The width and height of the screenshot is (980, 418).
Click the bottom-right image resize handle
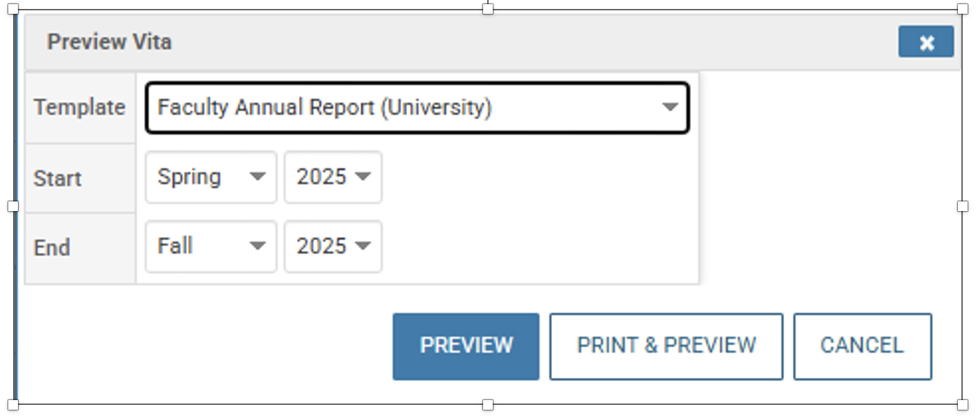coord(963,404)
